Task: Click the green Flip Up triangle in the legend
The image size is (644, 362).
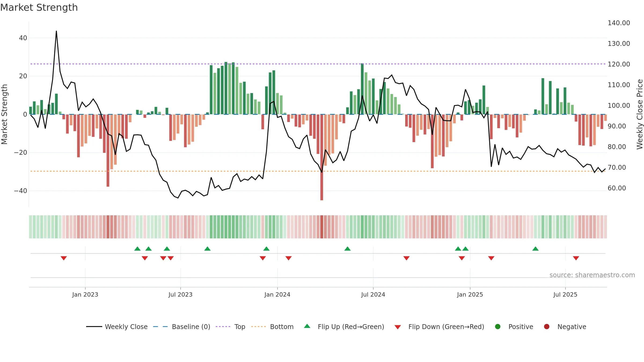Action: coord(307,326)
